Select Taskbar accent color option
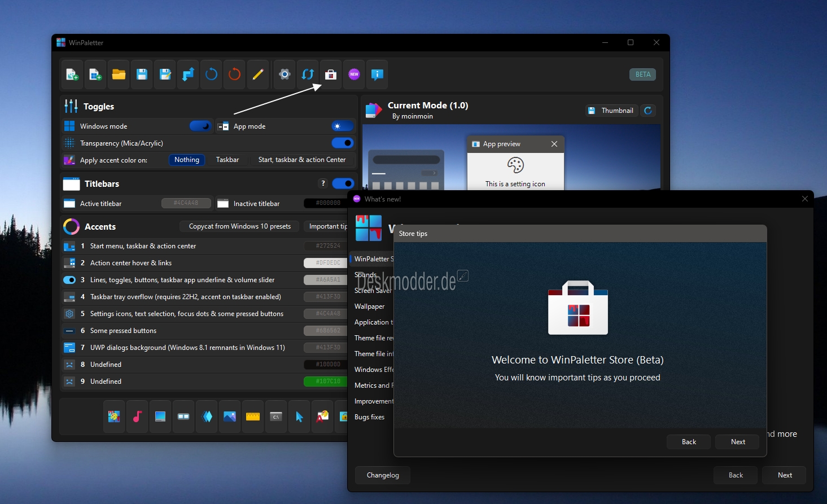Image resolution: width=827 pixels, height=504 pixels. [227, 160]
